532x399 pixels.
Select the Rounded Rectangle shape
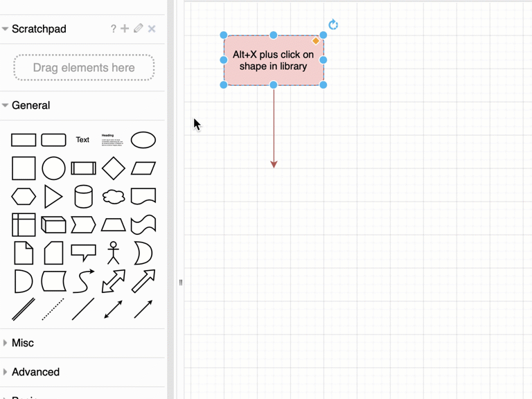click(53, 140)
